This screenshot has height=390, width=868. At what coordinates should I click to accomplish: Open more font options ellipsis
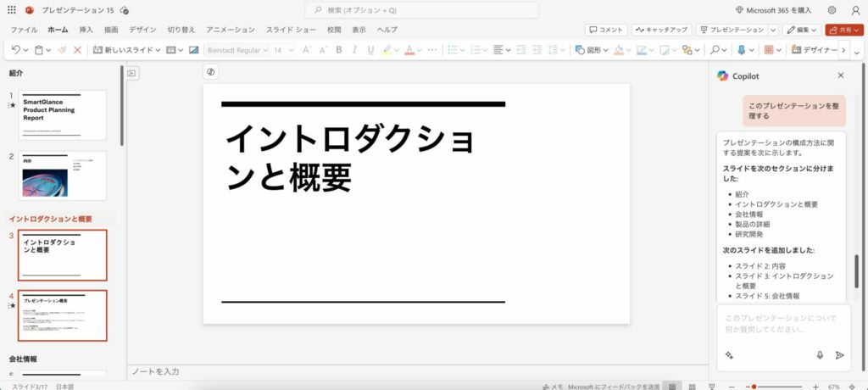tap(432, 50)
